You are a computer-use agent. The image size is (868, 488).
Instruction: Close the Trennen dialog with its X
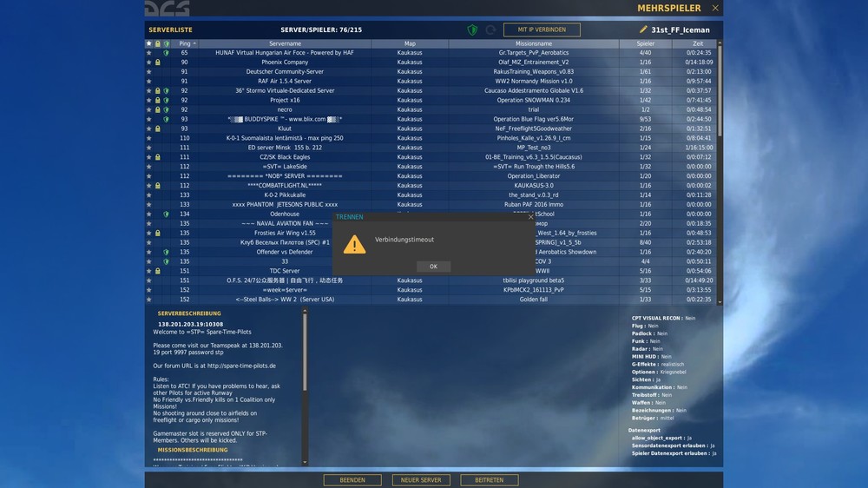531,217
